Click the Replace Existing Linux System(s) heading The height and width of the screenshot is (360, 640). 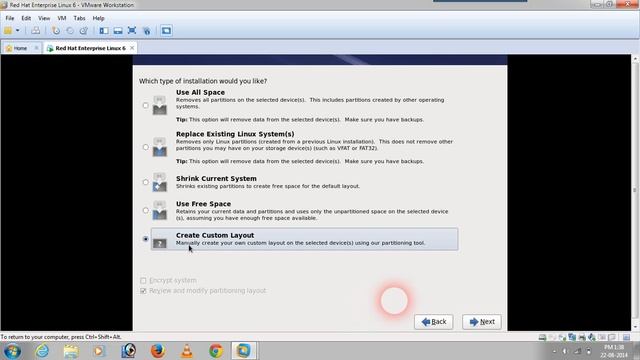(235, 134)
